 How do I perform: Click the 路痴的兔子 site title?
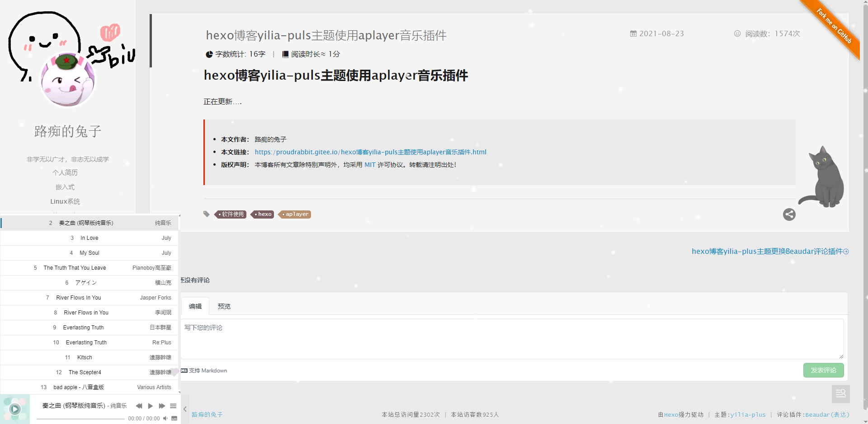coord(68,131)
